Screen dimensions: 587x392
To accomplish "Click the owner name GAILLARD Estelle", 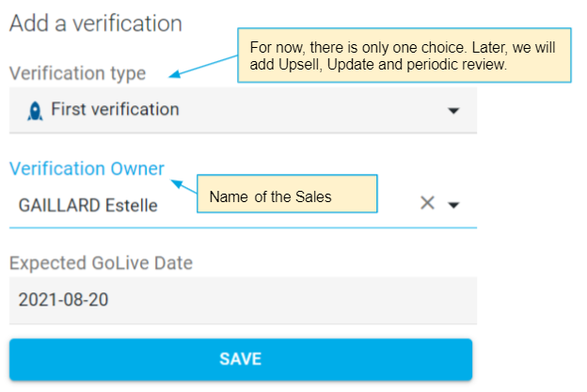I will (x=88, y=205).
